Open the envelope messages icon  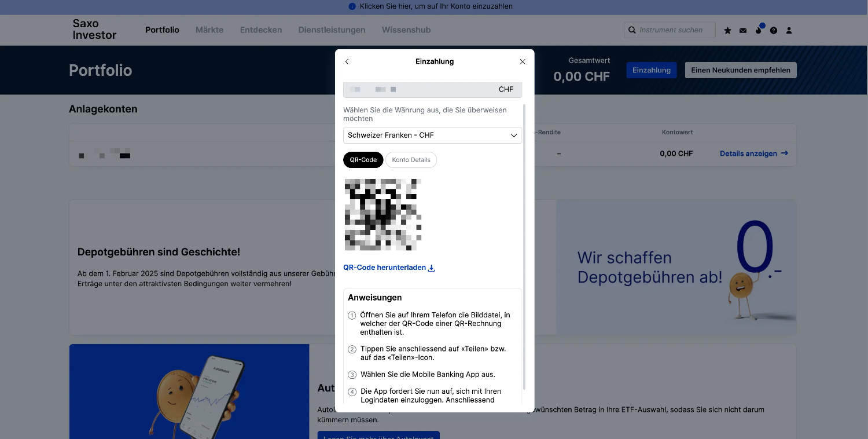click(x=743, y=30)
